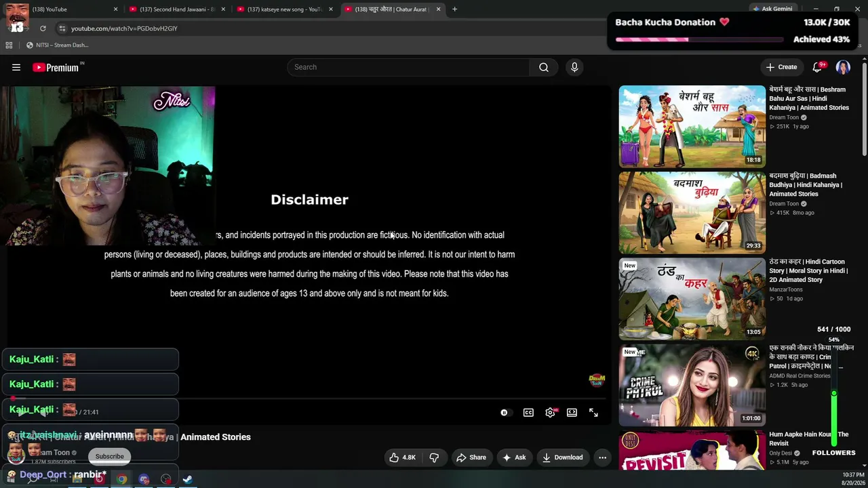Dislike the video with thumbs down
Image resolution: width=868 pixels, height=488 pixels.
[x=434, y=457]
